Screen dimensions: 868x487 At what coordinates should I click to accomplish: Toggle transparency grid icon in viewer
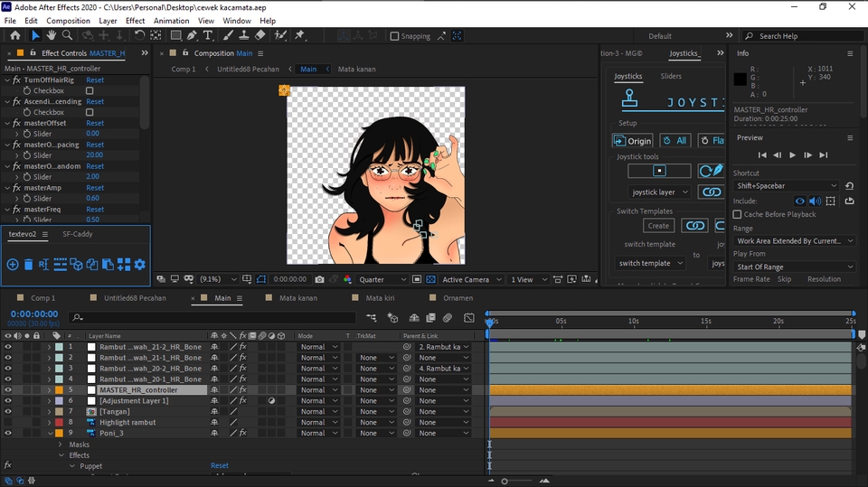[x=430, y=279]
